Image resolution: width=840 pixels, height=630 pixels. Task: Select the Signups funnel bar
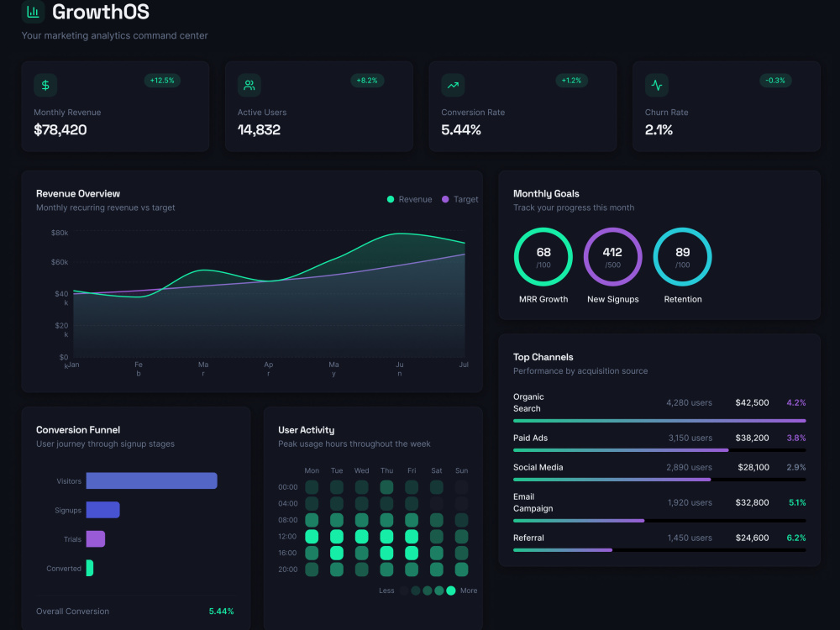pyautogui.click(x=102, y=510)
